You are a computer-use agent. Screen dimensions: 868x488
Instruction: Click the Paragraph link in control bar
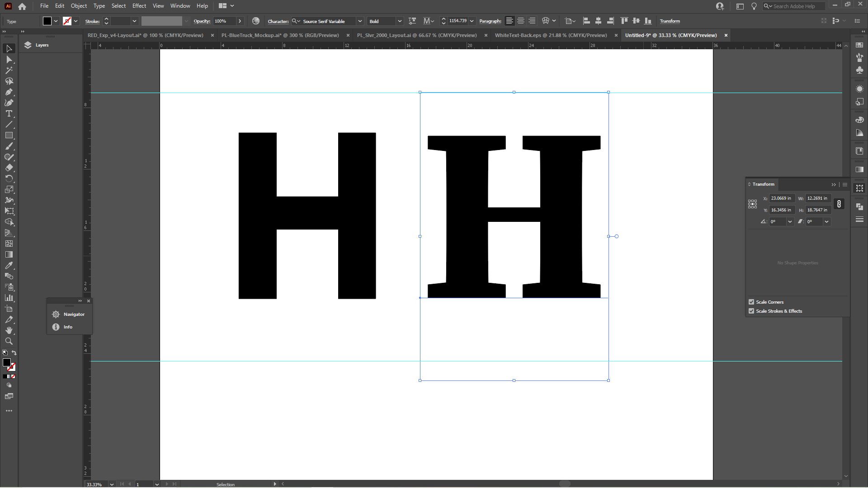click(x=490, y=21)
